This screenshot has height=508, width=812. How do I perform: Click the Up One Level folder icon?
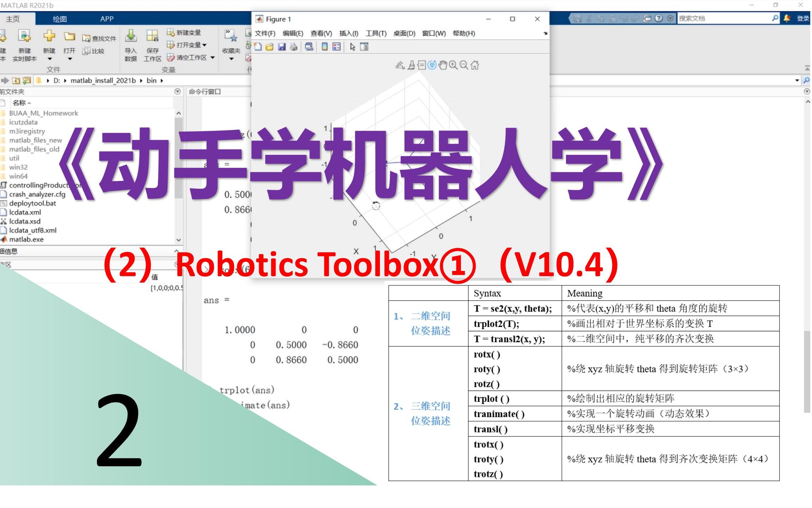click(16, 80)
